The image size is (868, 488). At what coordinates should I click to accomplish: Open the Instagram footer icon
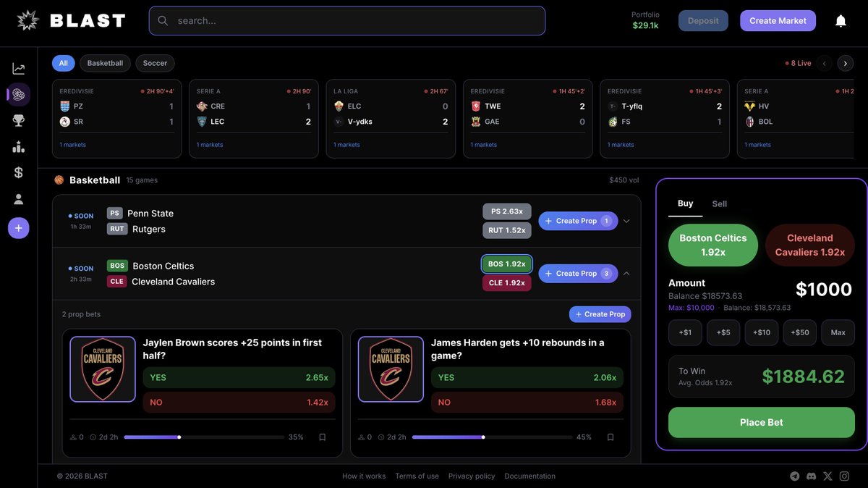(x=844, y=476)
